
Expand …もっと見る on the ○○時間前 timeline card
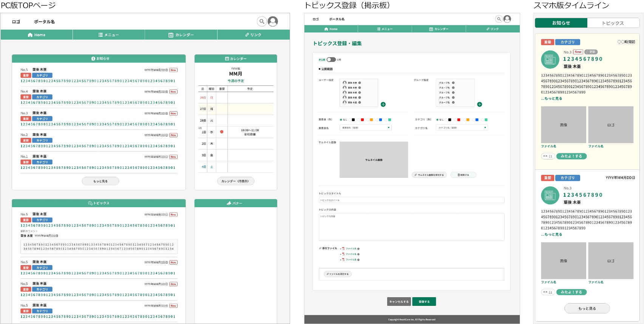pos(551,99)
